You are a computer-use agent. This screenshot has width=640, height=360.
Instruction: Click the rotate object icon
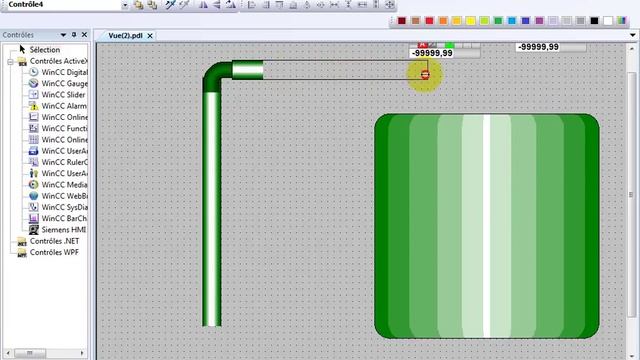tap(231, 5)
